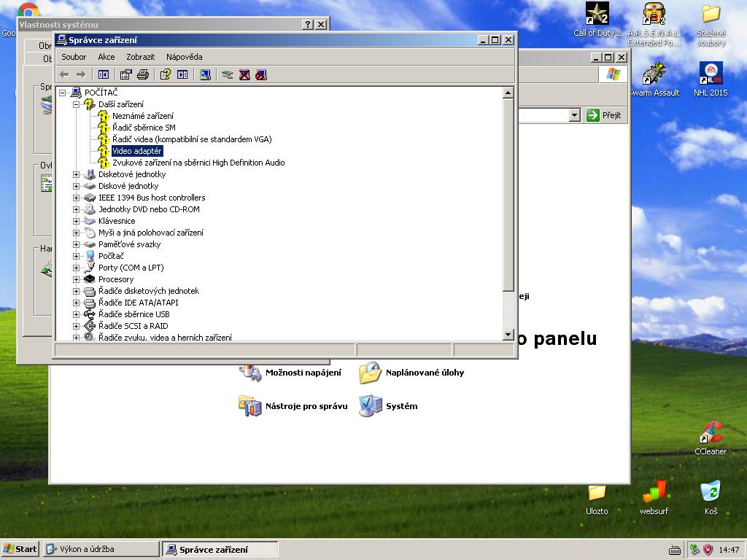
Task: Click the Start button
Action: click(x=20, y=549)
